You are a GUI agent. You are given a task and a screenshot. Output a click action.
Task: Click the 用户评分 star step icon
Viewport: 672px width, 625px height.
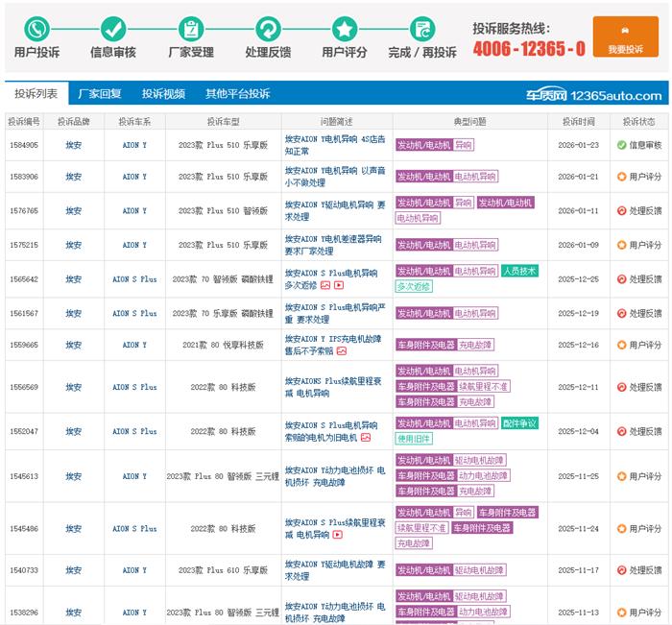tap(344, 29)
